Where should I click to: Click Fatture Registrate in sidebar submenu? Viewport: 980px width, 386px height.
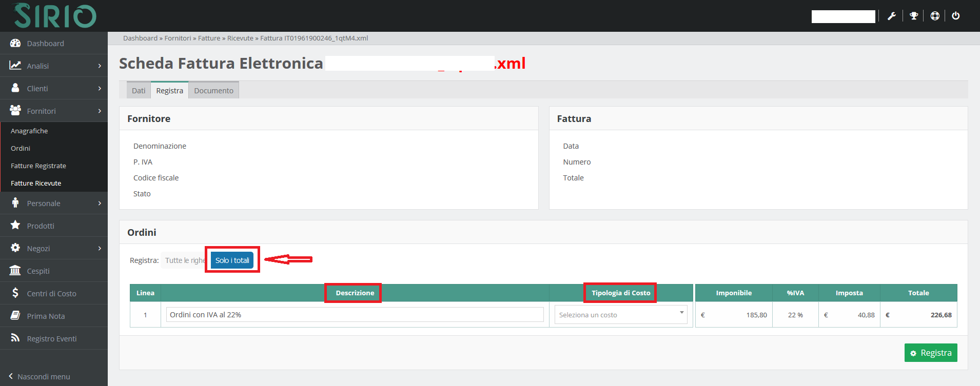(x=38, y=166)
